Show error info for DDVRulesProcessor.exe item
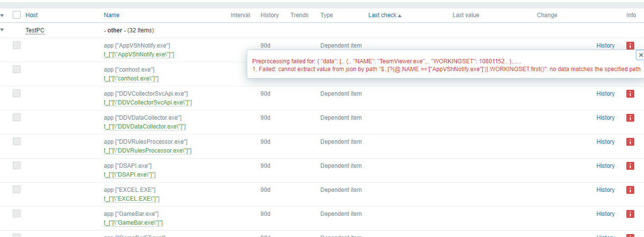644x237 pixels. click(630, 142)
